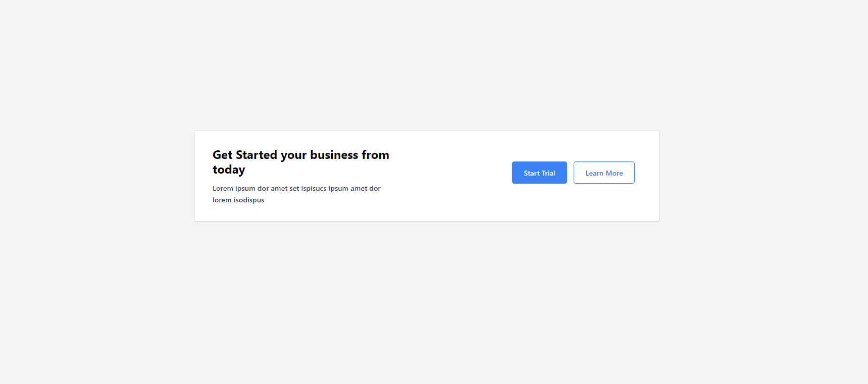
Task: Select the heading "Get Started your business from today"
Action: 301,162
